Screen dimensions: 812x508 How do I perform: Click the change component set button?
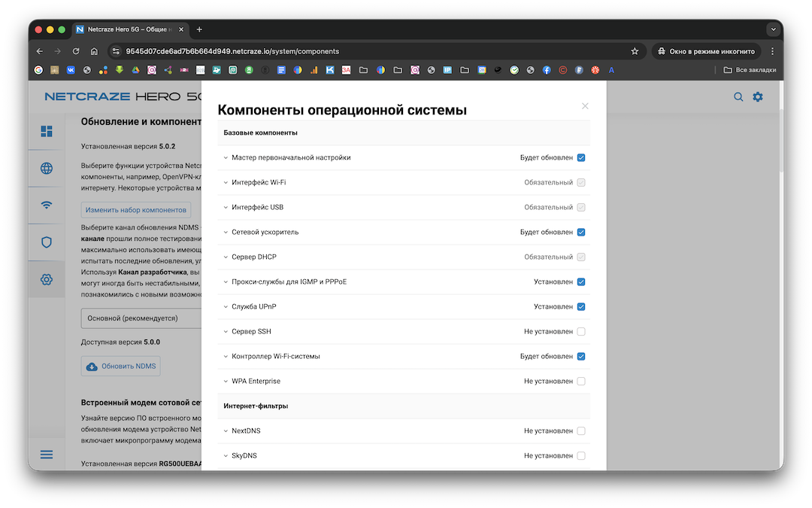(x=136, y=210)
